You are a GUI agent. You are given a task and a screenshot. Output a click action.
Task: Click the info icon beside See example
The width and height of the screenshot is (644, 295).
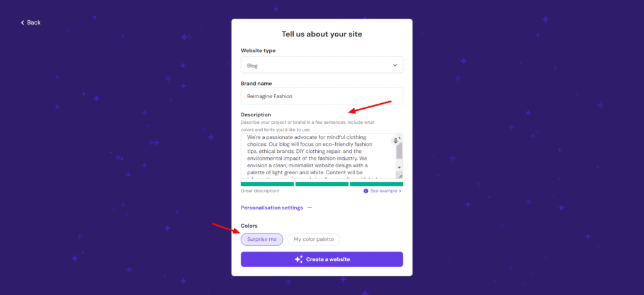pos(366,191)
